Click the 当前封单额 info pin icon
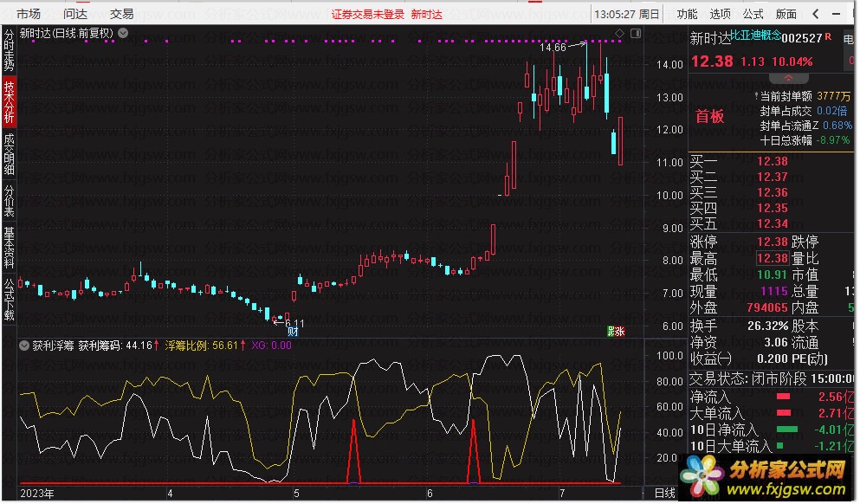 [x=756, y=96]
